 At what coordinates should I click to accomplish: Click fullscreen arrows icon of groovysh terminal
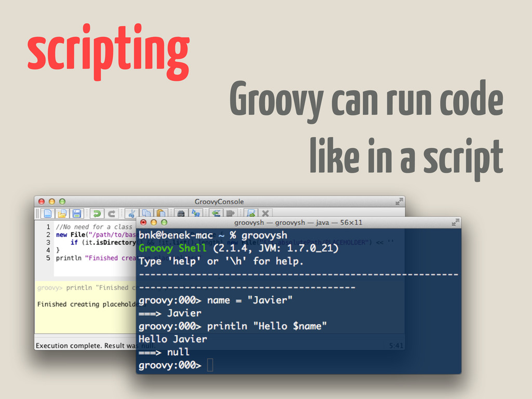click(x=456, y=222)
